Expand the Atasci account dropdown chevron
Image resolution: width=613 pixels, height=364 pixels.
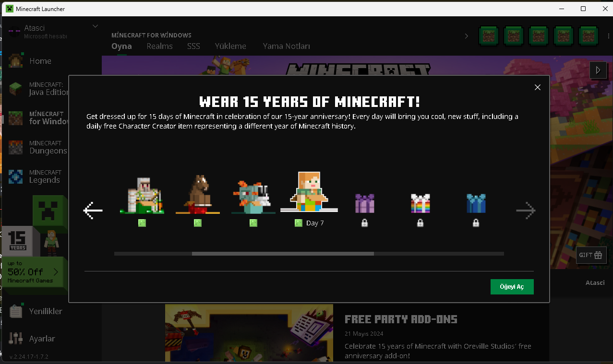95,26
